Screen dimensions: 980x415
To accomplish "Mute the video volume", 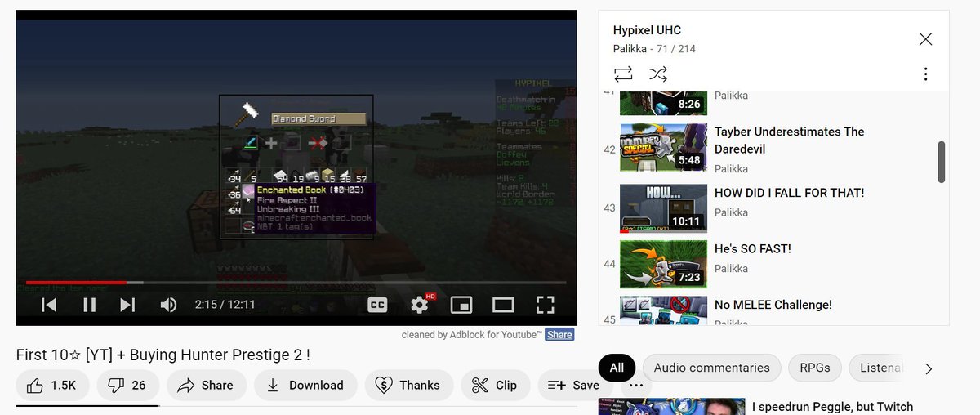I will pos(168,305).
